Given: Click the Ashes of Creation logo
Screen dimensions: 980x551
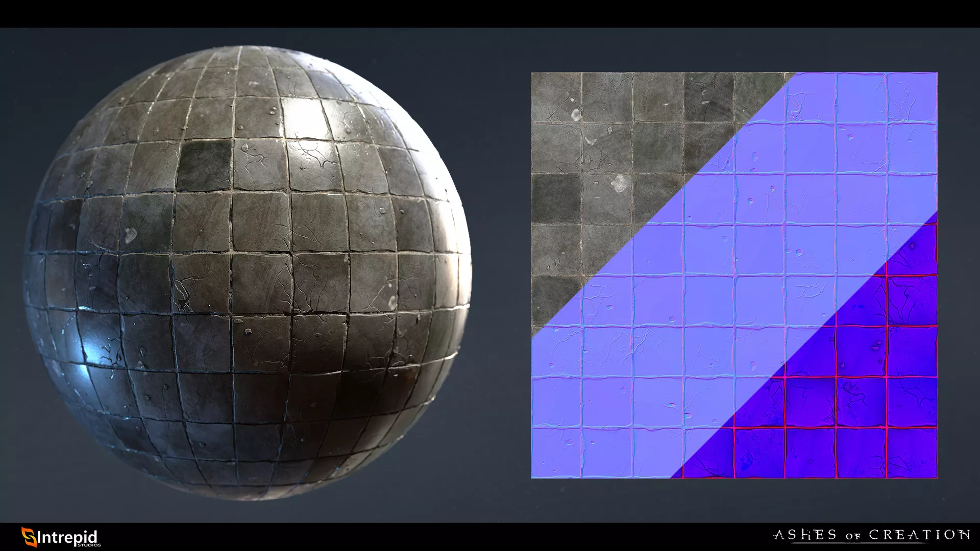Looking at the screenshot, I should coord(872,535).
